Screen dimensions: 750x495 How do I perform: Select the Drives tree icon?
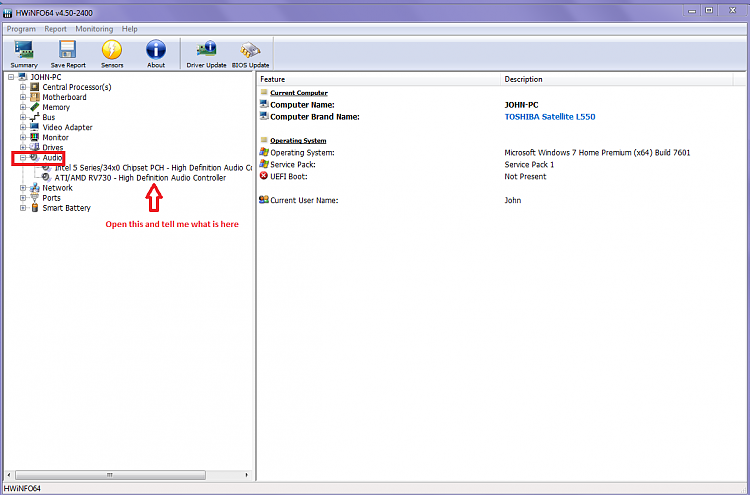click(x=34, y=147)
